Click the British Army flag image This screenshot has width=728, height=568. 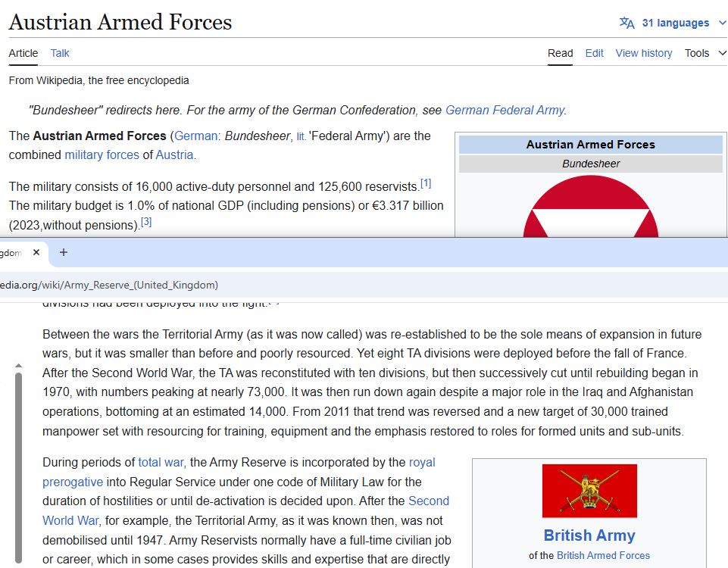point(589,491)
